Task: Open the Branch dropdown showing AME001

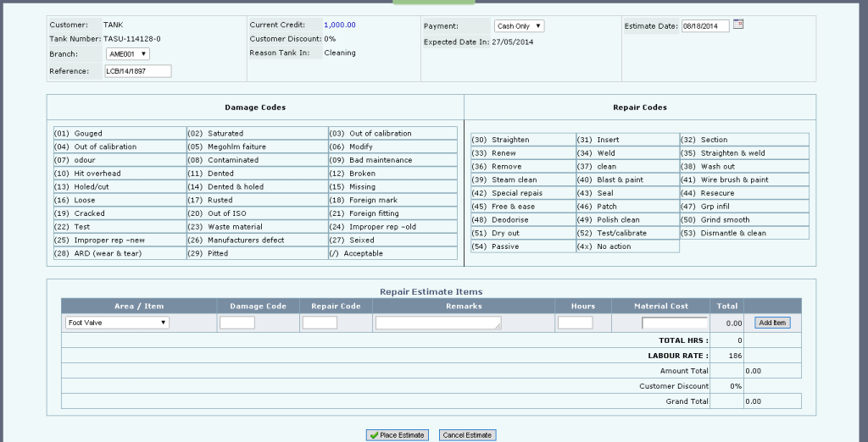Action: [128, 54]
